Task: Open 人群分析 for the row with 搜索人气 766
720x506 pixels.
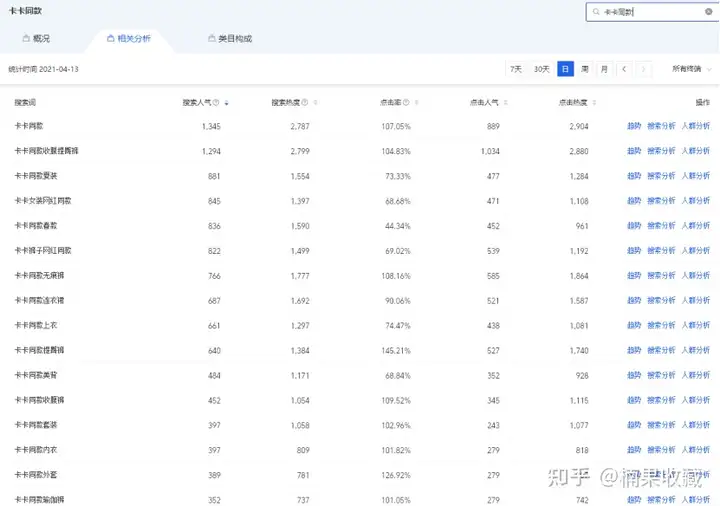Action: (x=696, y=275)
